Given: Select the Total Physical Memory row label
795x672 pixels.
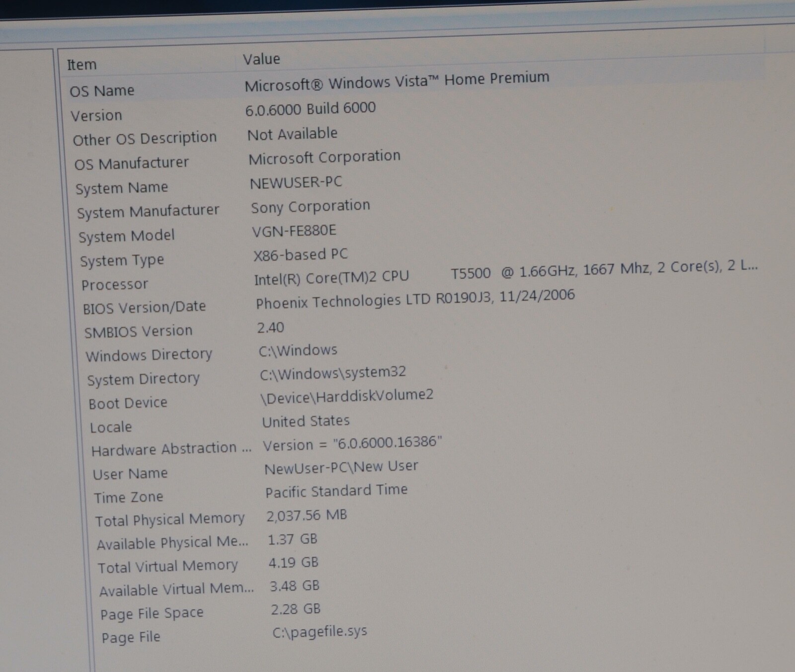Looking at the screenshot, I should coord(170,520).
